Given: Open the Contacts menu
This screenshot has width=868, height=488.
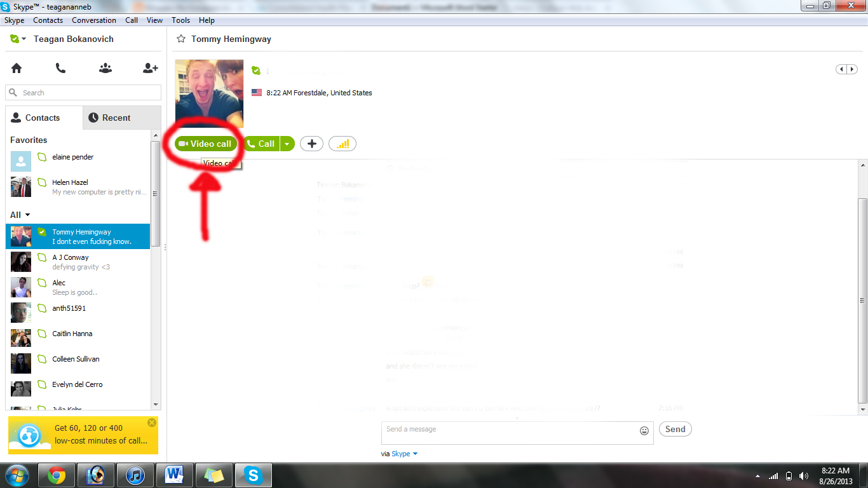Looking at the screenshot, I should [48, 20].
